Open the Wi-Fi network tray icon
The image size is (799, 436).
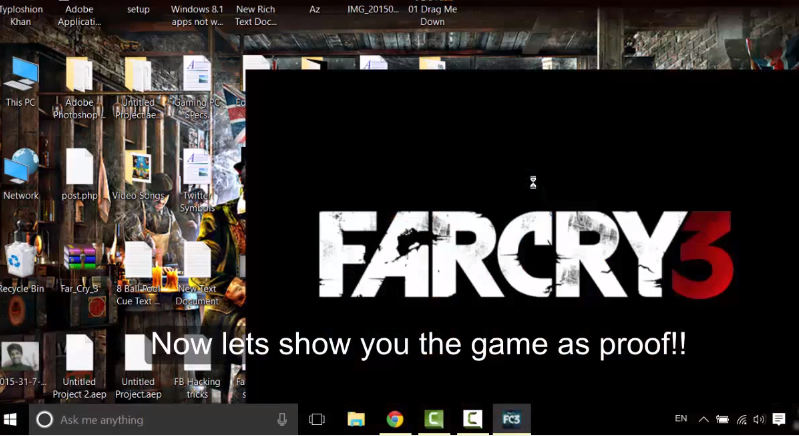pyautogui.click(x=741, y=420)
